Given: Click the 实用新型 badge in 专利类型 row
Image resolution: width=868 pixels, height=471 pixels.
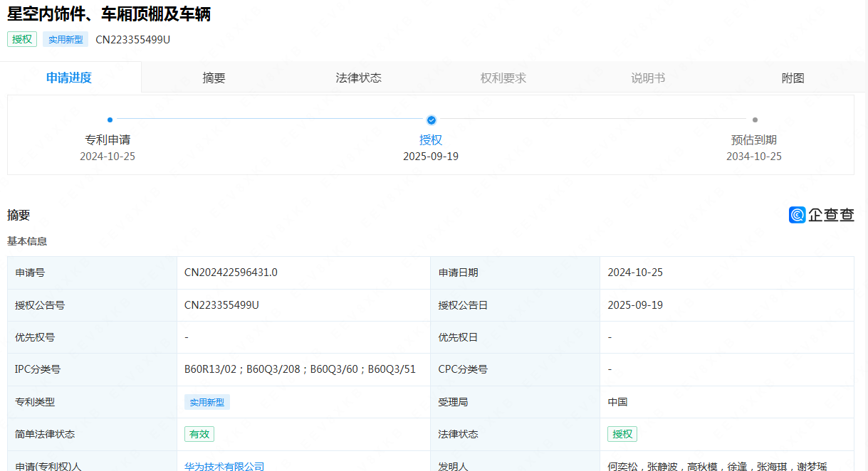Looking at the screenshot, I should (206, 402).
